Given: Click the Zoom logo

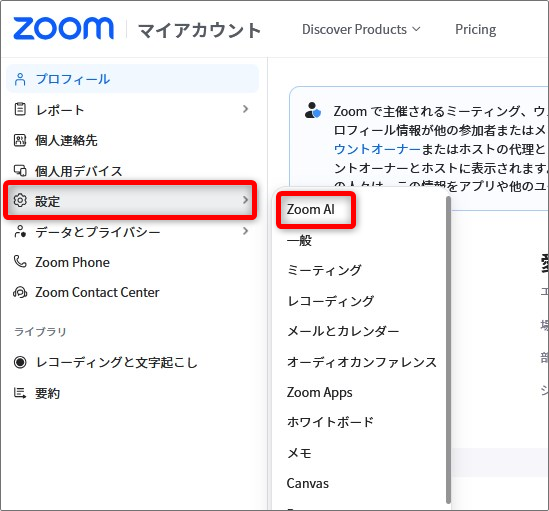Looking at the screenshot, I should 63,28.
